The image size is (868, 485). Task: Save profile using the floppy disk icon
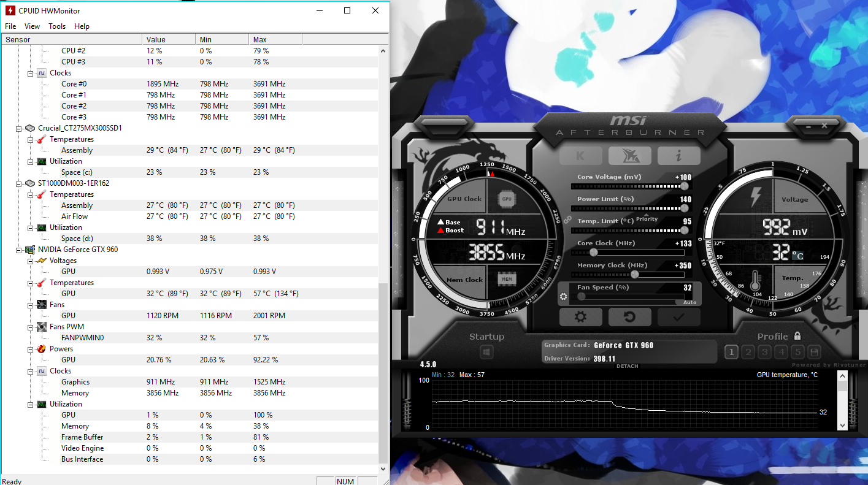point(814,352)
